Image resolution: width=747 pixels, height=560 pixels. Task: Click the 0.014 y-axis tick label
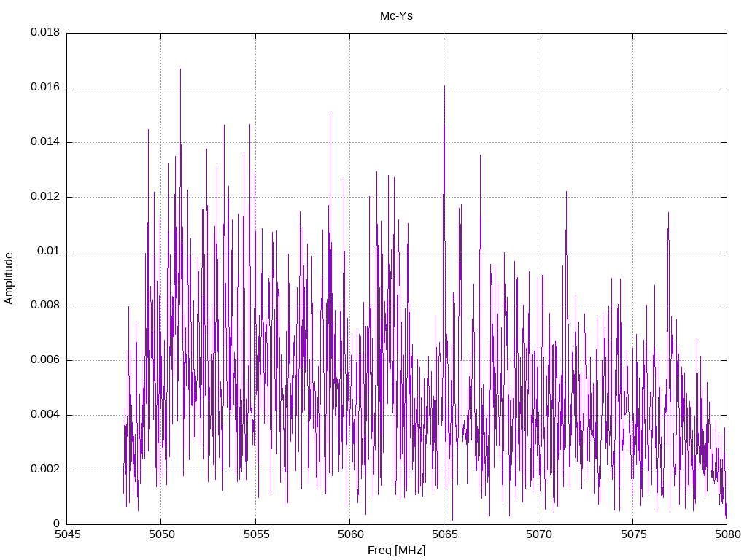click(x=45, y=142)
